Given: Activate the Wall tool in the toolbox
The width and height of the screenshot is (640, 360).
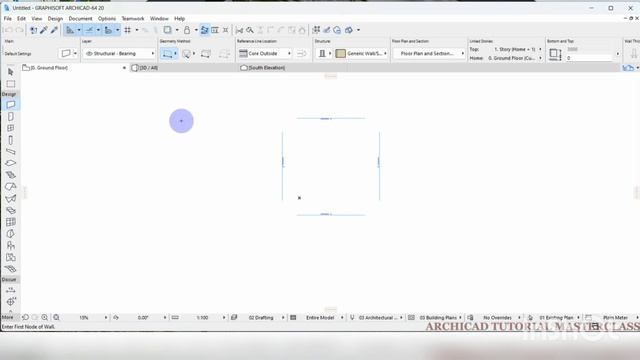Looking at the screenshot, I should 11,105.
